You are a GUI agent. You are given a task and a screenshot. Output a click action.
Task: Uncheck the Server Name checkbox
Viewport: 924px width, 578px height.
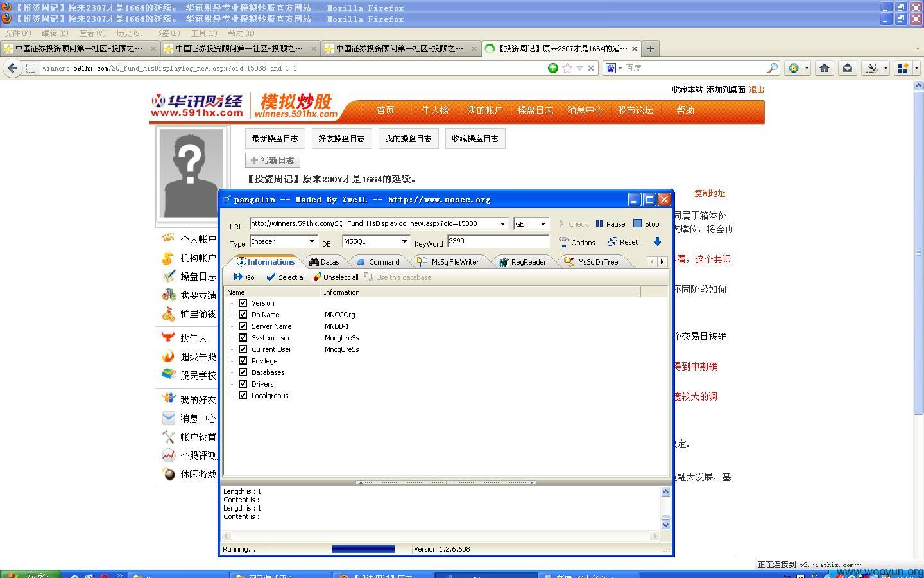tap(243, 326)
